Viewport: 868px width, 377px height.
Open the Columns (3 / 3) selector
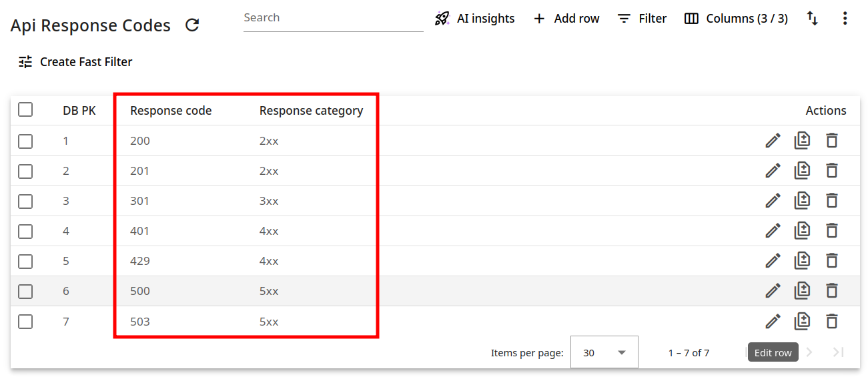click(736, 19)
